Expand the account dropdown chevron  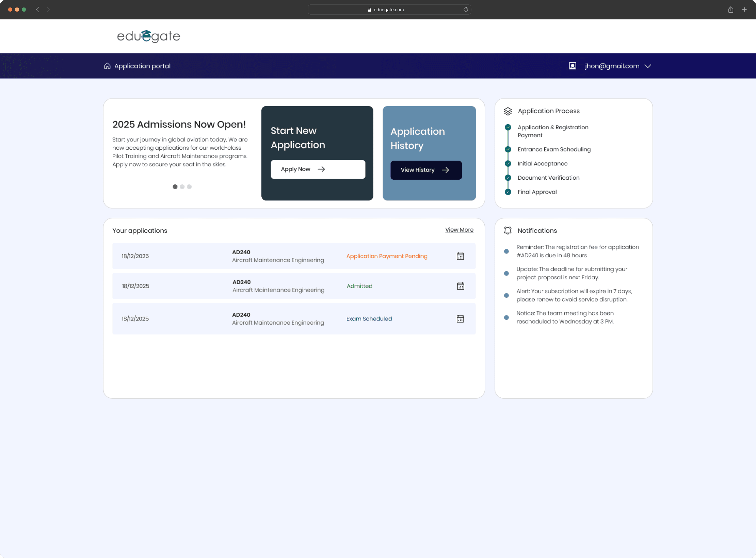click(x=648, y=66)
